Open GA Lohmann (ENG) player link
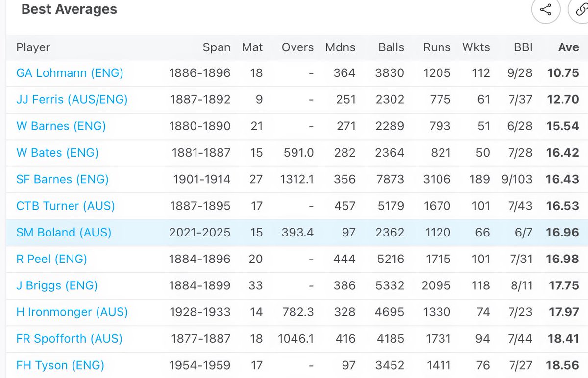Image resolution: width=588 pixels, height=378 pixels. tap(70, 73)
